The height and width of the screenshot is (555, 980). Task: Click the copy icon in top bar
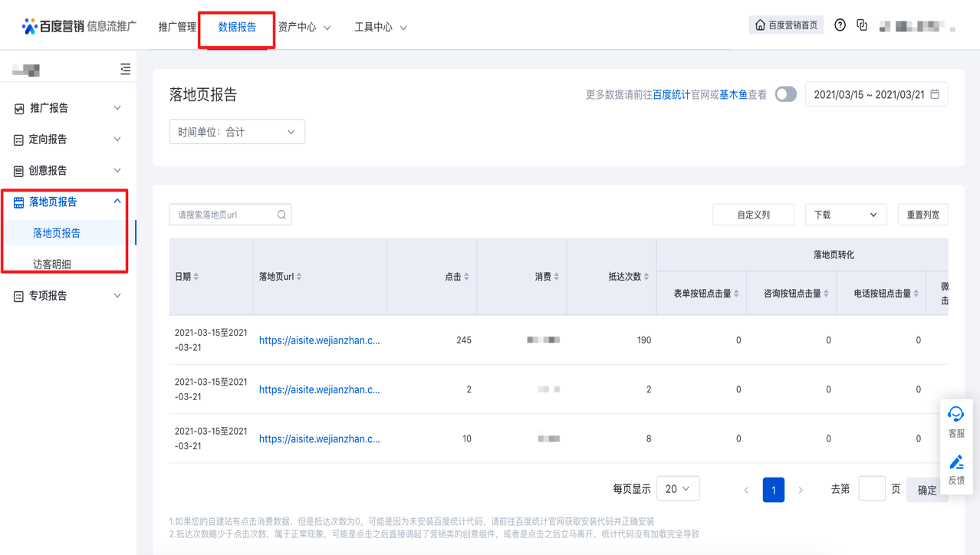pyautogui.click(x=862, y=25)
